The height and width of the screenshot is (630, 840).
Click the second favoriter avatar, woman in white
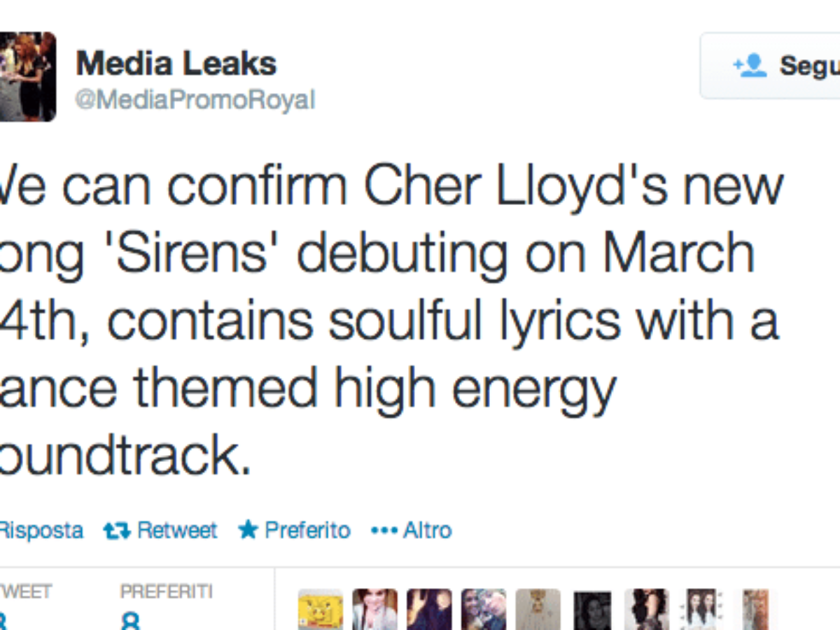pos(375,609)
